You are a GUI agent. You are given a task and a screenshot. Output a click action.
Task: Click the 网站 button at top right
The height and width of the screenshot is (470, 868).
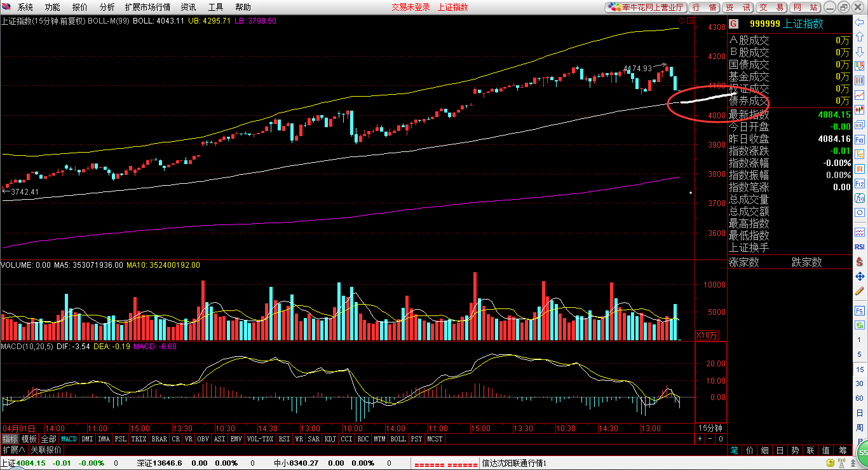tap(805, 7)
